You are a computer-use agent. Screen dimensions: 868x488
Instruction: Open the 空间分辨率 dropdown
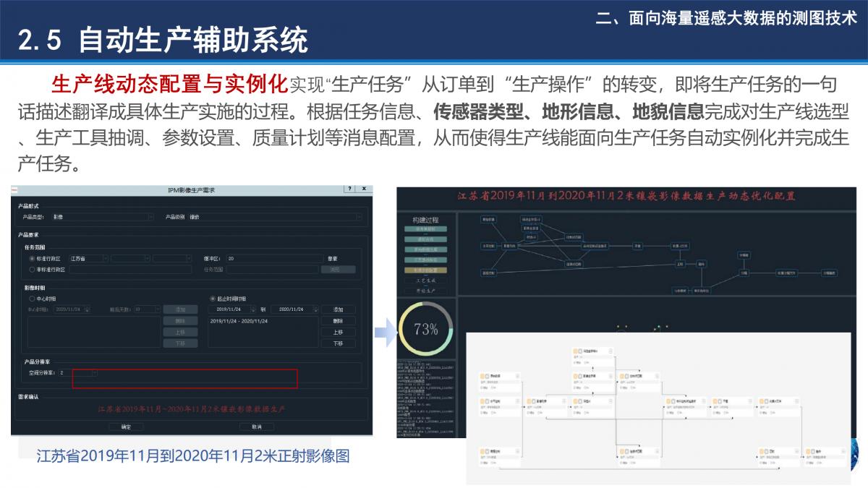coord(77,373)
